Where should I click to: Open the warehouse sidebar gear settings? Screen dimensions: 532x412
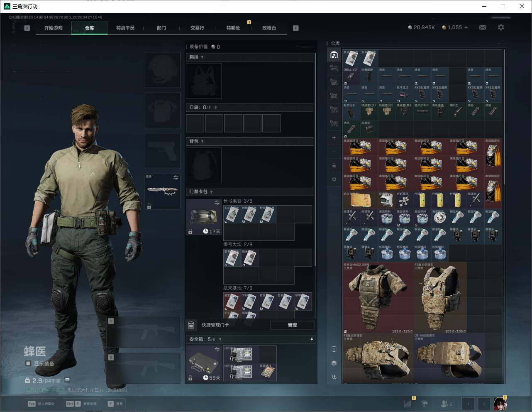334,179
